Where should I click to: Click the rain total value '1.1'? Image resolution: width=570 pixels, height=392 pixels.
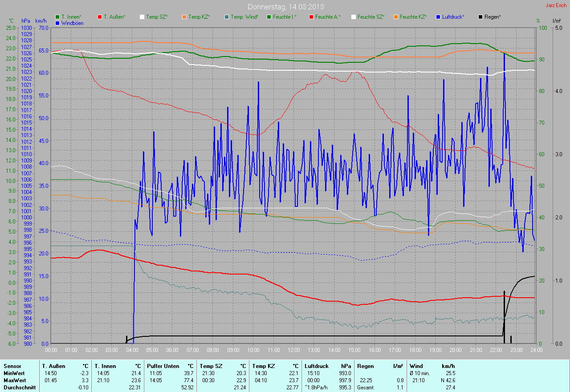pos(400,388)
